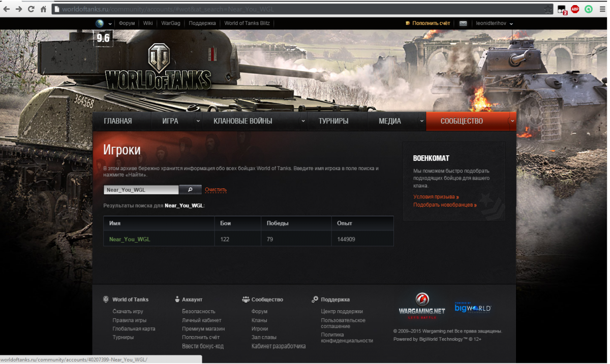
Task: Open the ТУРНИРЫ navigation tab
Action: coord(333,121)
